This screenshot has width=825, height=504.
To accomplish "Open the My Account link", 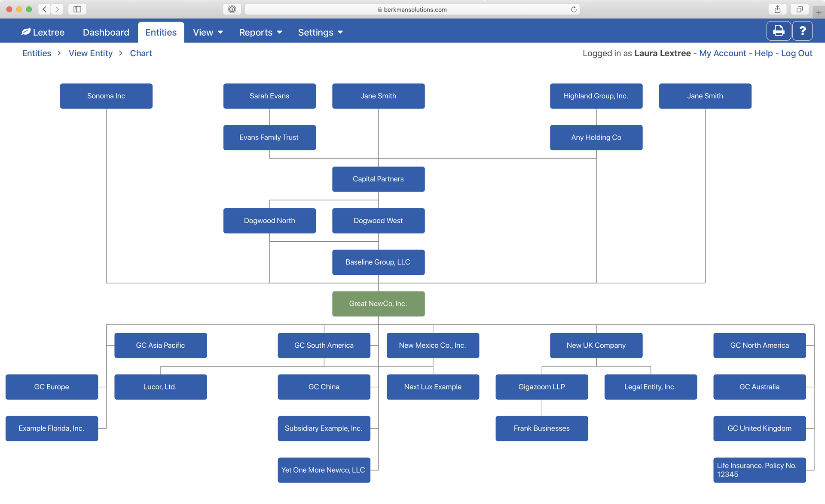I will [x=722, y=53].
